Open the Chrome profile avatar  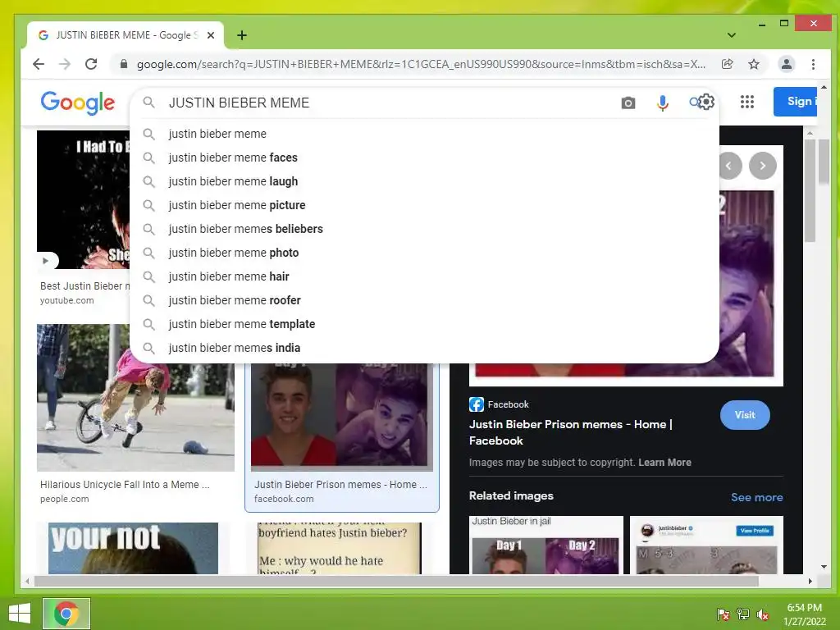coord(786,64)
